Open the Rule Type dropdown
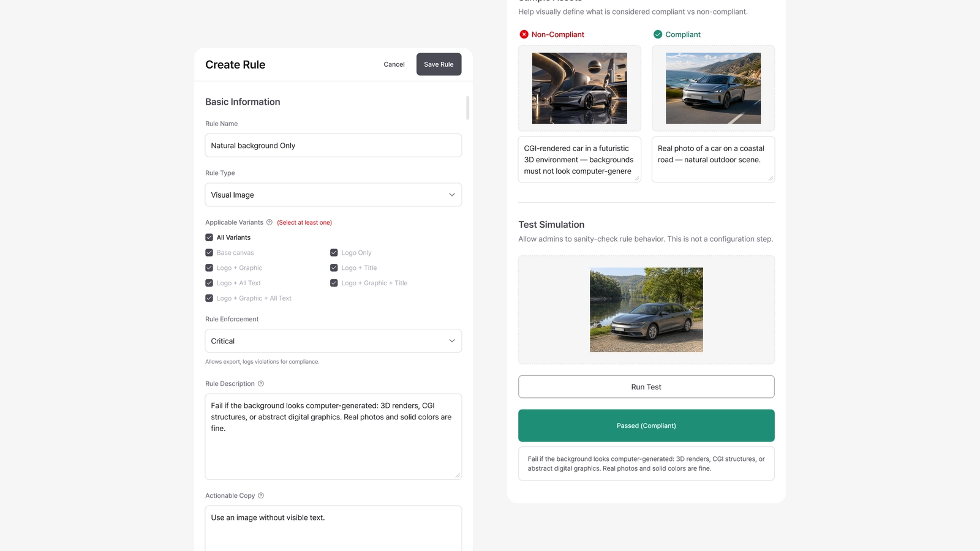Image resolution: width=980 pixels, height=551 pixels. pyautogui.click(x=333, y=195)
